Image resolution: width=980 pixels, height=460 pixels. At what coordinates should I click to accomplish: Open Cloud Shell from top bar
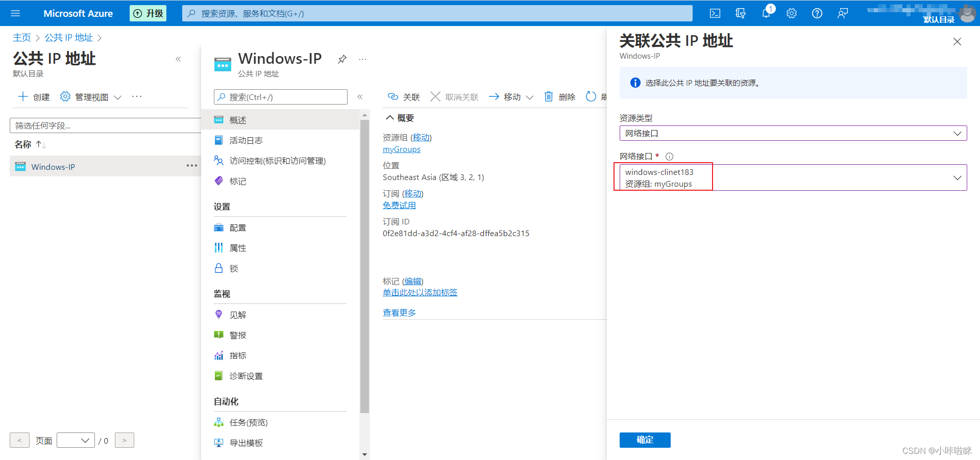click(715, 13)
